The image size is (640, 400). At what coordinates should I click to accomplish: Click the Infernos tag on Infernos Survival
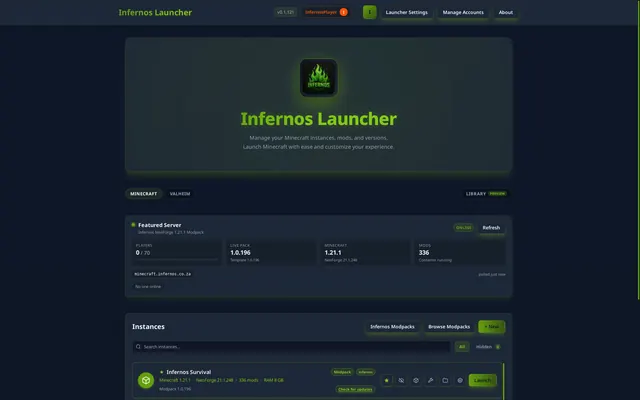pyautogui.click(x=365, y=372)
